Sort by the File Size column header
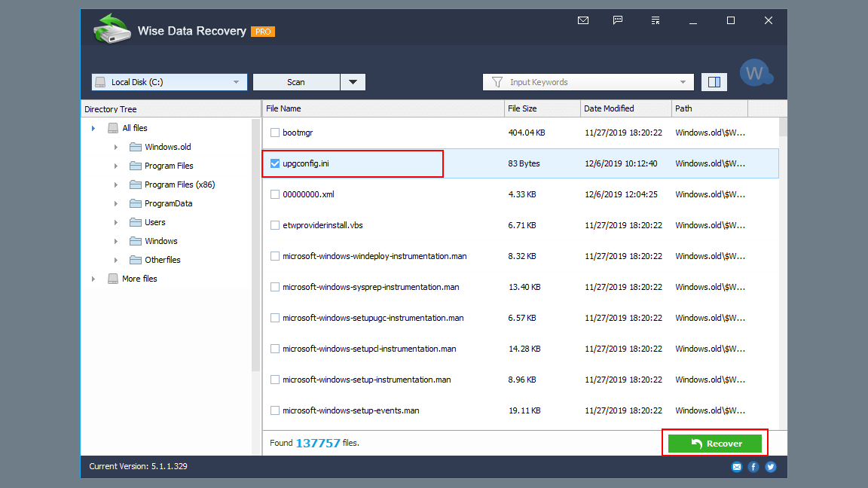868x488 pixels. (x=542, y=108)
